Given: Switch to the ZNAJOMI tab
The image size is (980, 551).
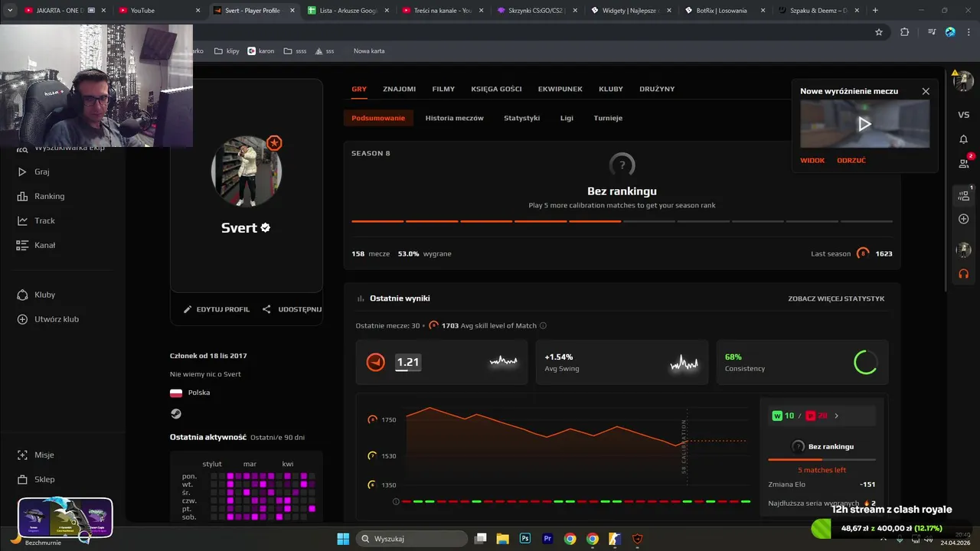Looking at the screenshot, I should (399, 89).
